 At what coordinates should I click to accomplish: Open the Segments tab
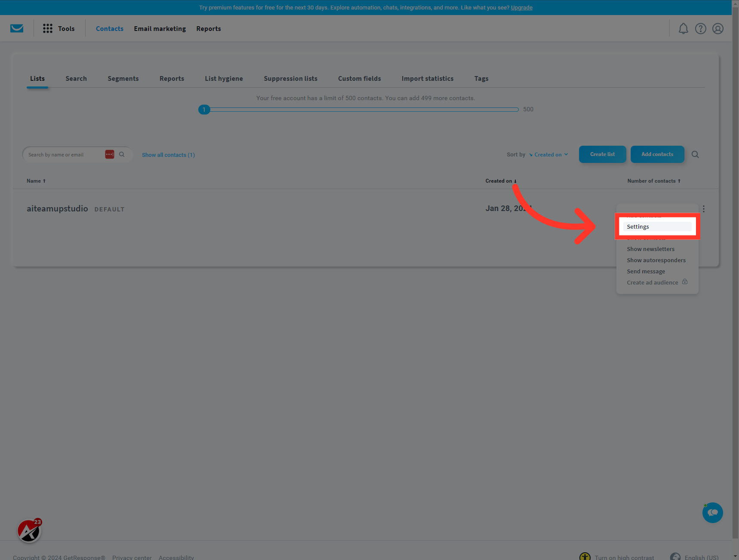(x=123, y=79)
